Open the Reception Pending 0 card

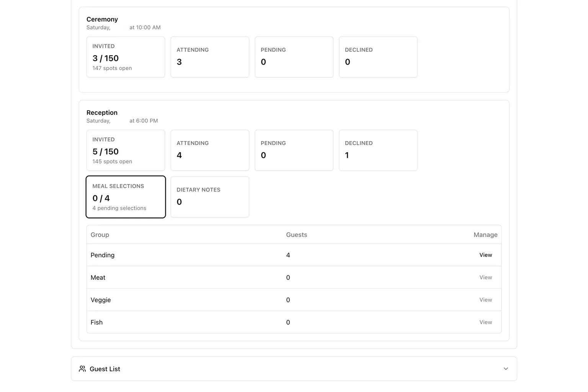(x=294, y=150)
